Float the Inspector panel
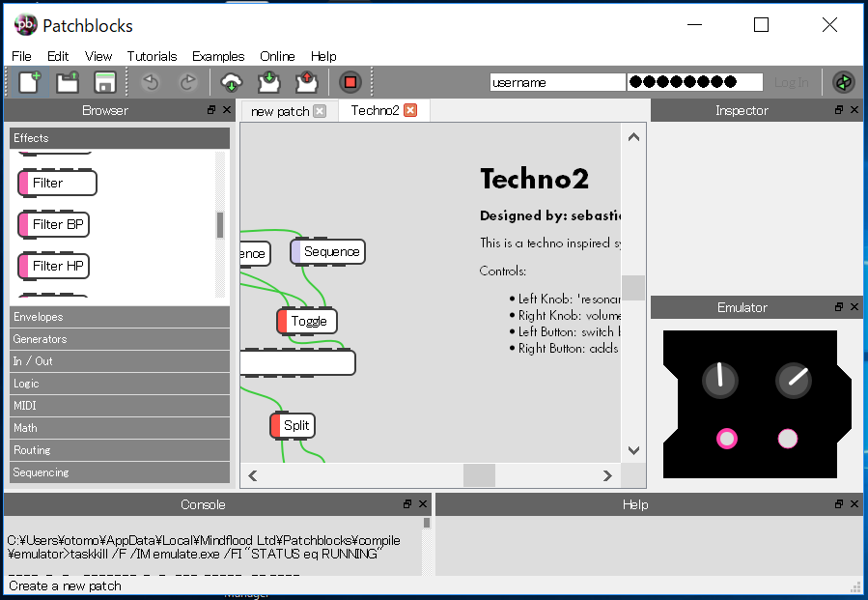 click(x=839, y=110)
